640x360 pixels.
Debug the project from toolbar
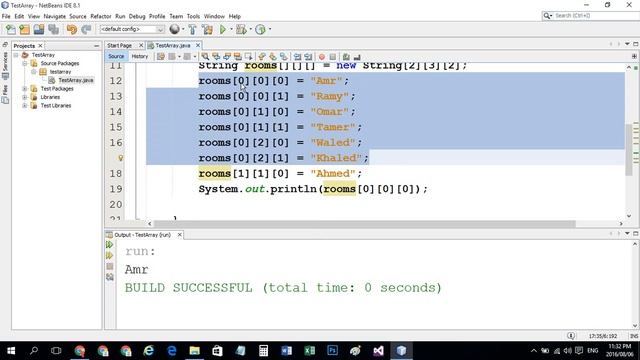[241, 29]
